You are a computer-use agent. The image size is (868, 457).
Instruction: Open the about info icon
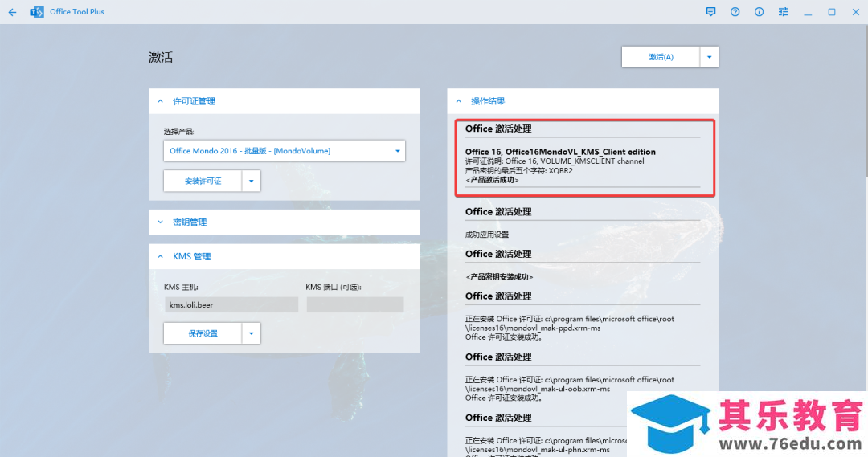click(759, 11)
